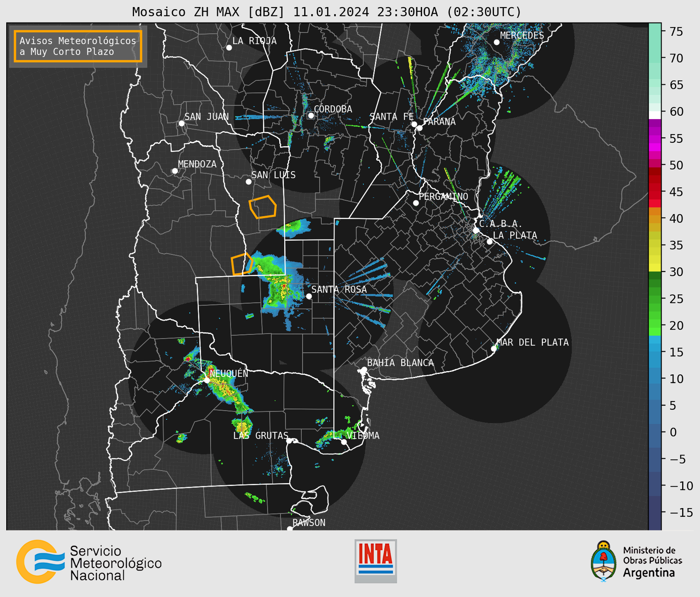
Task: Click the 'PERGAMINO' map label
Action: pyautogui.click(x=444, y=196)
